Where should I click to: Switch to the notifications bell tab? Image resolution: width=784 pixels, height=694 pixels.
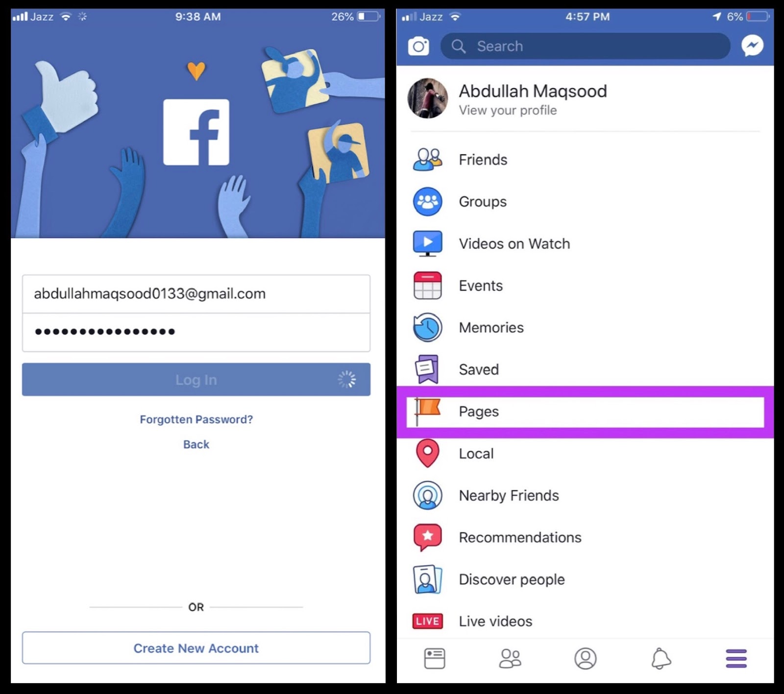[x=661, y=659]
